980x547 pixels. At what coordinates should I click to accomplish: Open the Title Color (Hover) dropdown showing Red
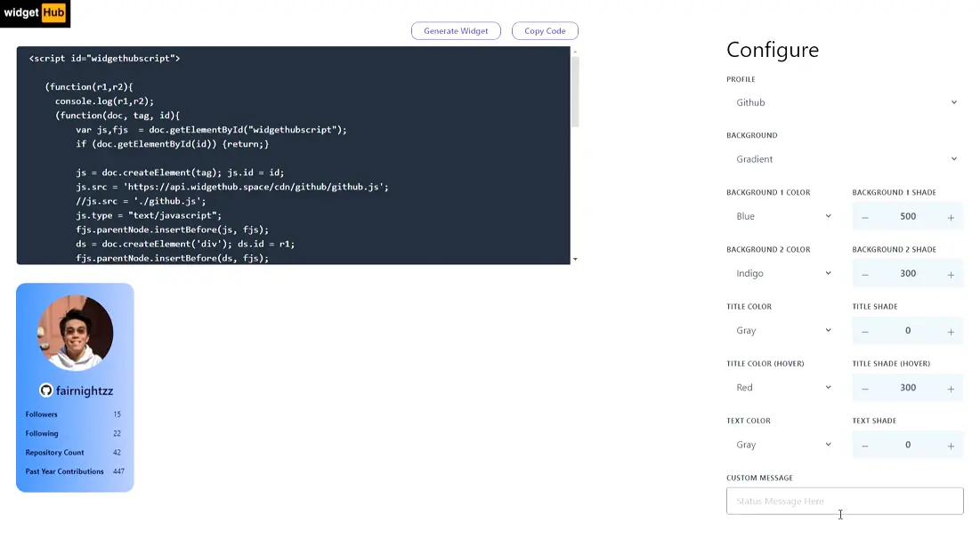click(782, 387)
